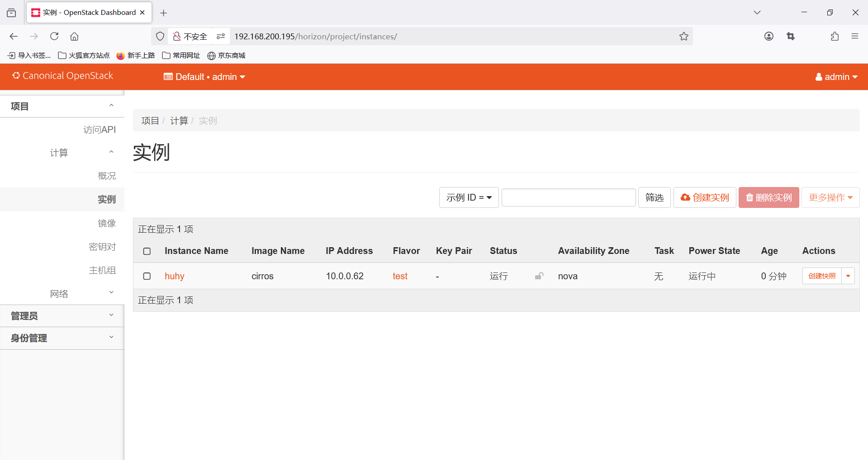Viewport: 868px width, 460px height.
Task: Reload the page with refresh icon
Action: click(x=54, y=36)
